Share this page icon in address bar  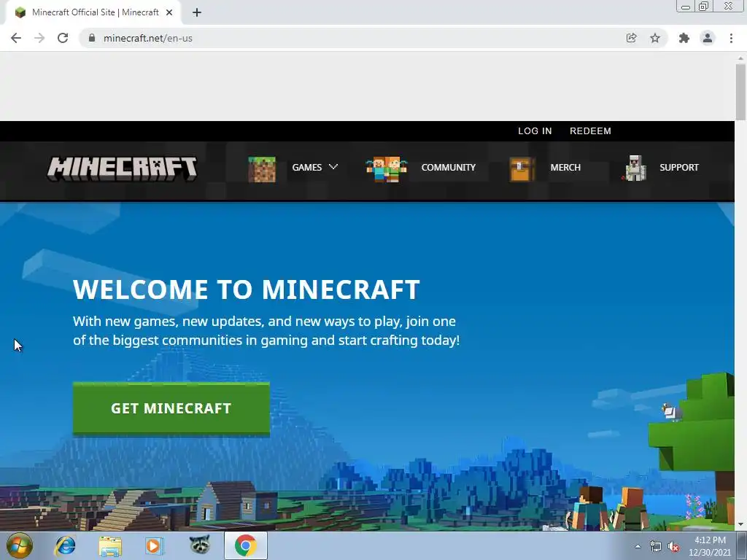pos(631,38)
